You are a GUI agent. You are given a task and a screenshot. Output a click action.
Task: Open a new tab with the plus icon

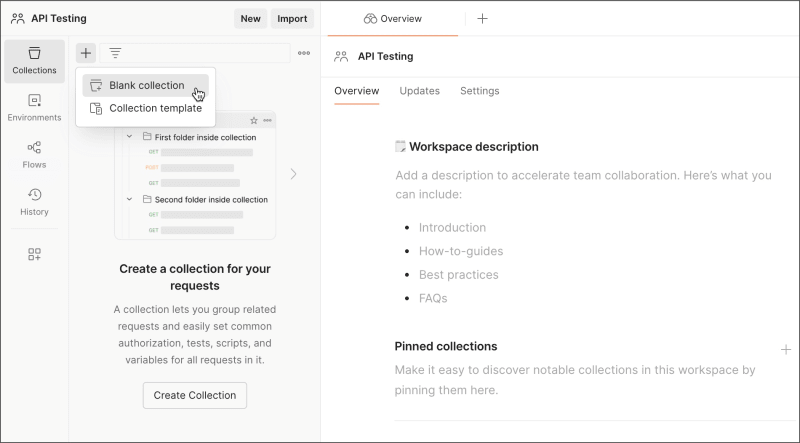tap(482, 19)
